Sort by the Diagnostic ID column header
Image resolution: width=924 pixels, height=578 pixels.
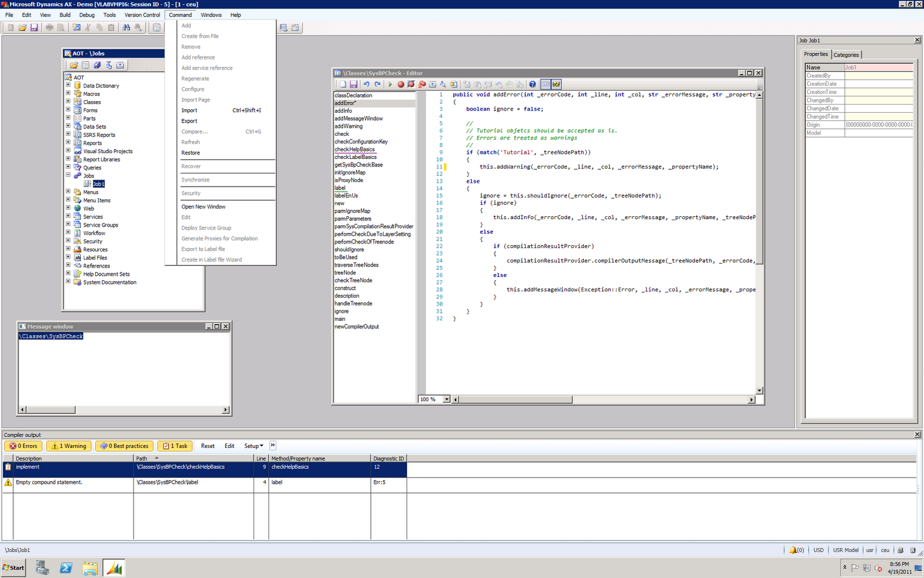click(389, 458)
